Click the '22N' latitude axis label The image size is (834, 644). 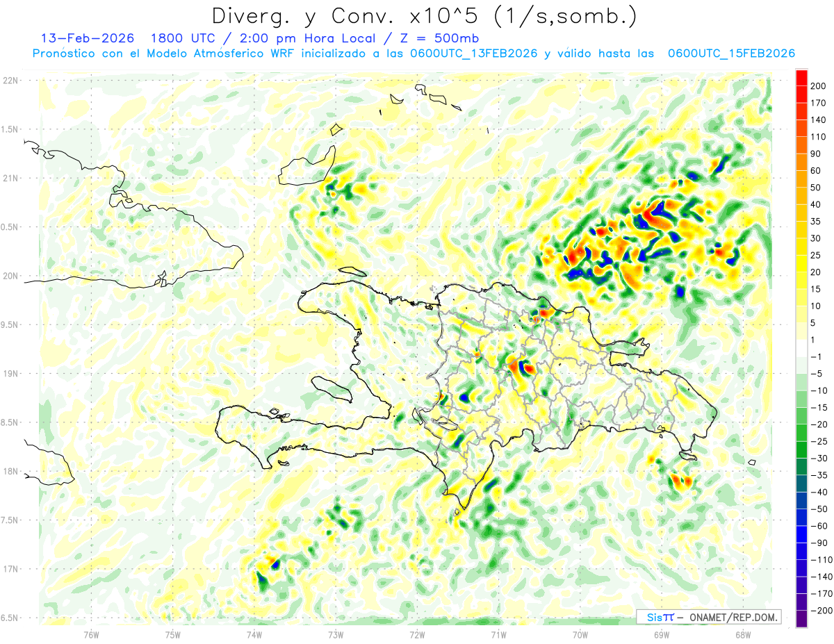coord(10,80)
